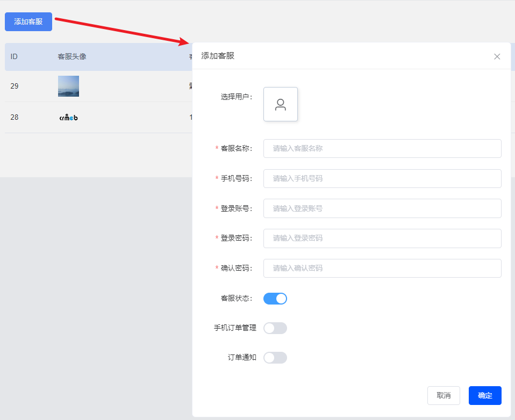
Task: Click the ID column header
Action: click(14, 56)
